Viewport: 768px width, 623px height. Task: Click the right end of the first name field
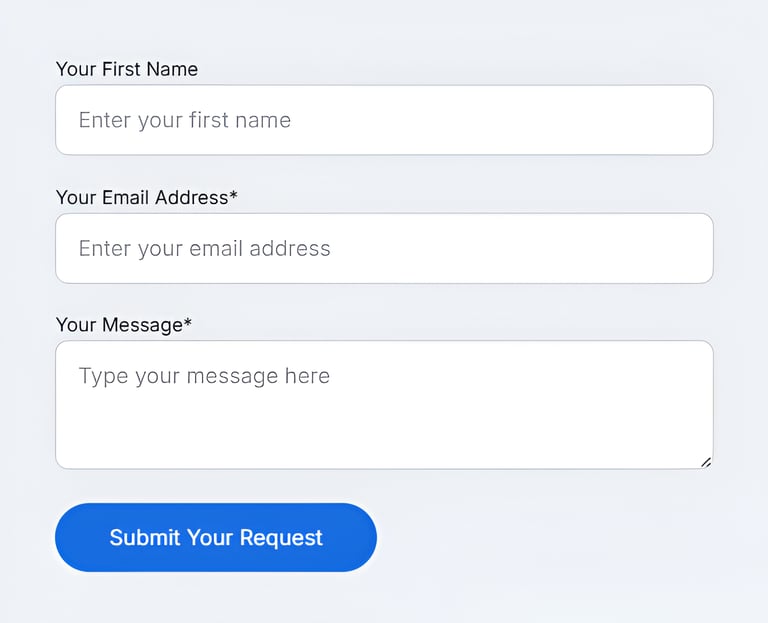pos(680,120)
